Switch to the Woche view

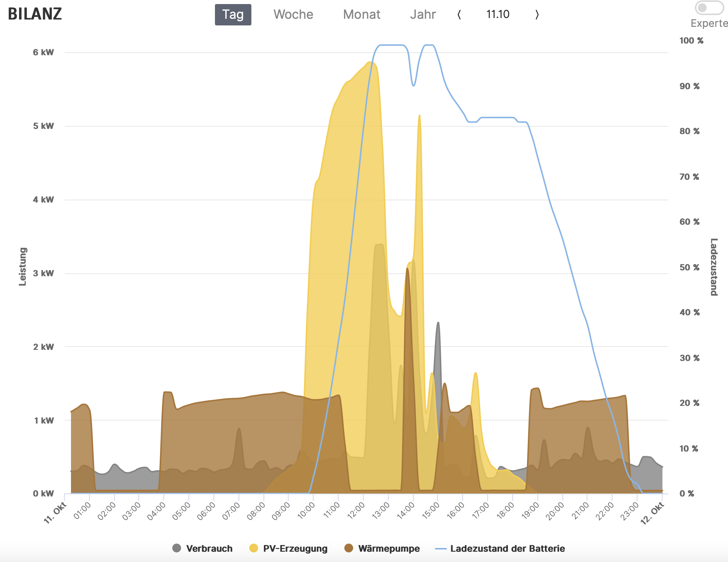(x=293, y=15)
